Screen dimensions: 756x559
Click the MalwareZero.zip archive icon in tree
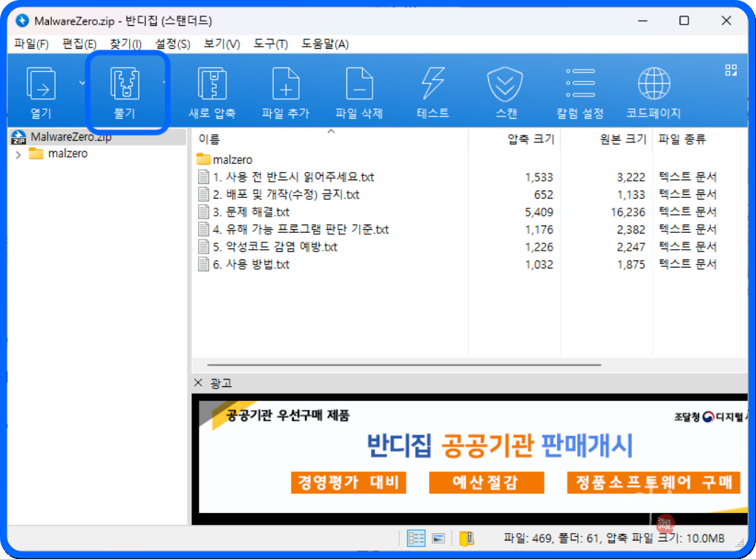point(19,137)
